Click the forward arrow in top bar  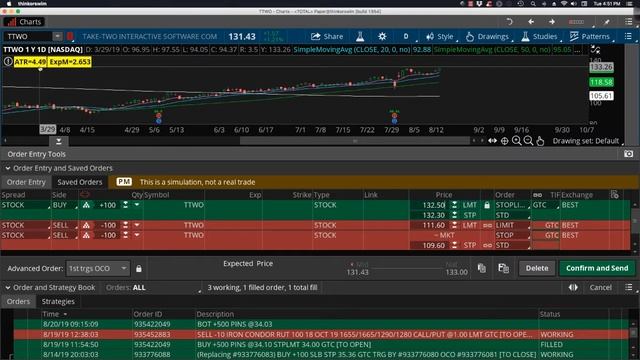552,22
